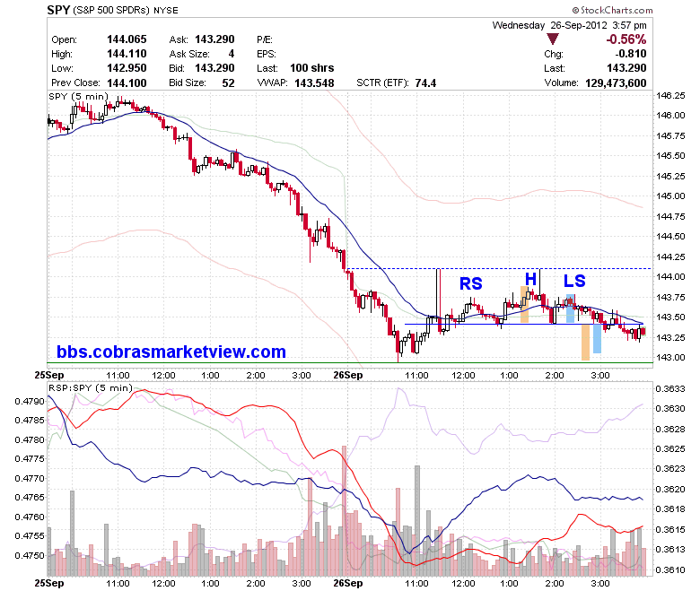Screen dimensions: 700x591
Task: Click the 25Sep date marker below the lower panel
Action: tap(49, 583)
